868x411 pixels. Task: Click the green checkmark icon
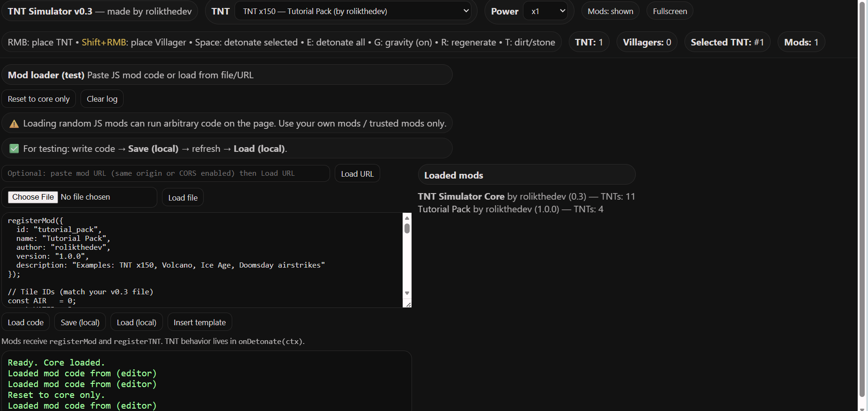tap(14, 149)
